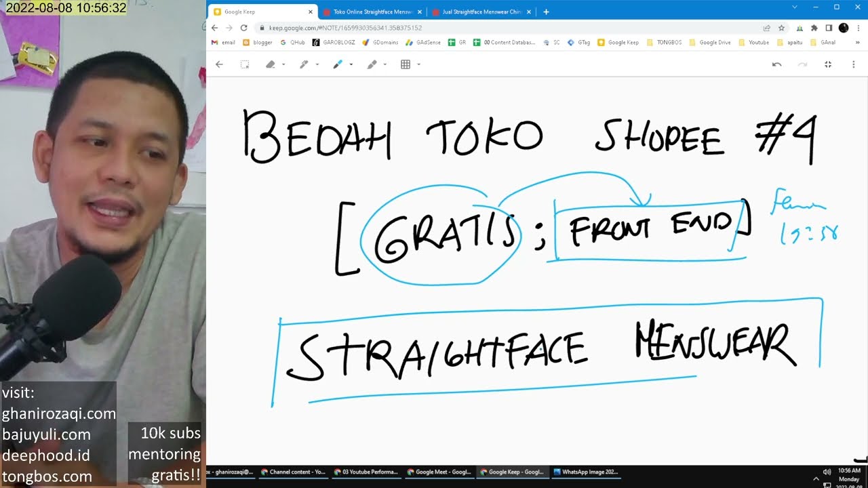Open the QHub bookmark
The image size is (868, 488).
click(x=292, y=42)
